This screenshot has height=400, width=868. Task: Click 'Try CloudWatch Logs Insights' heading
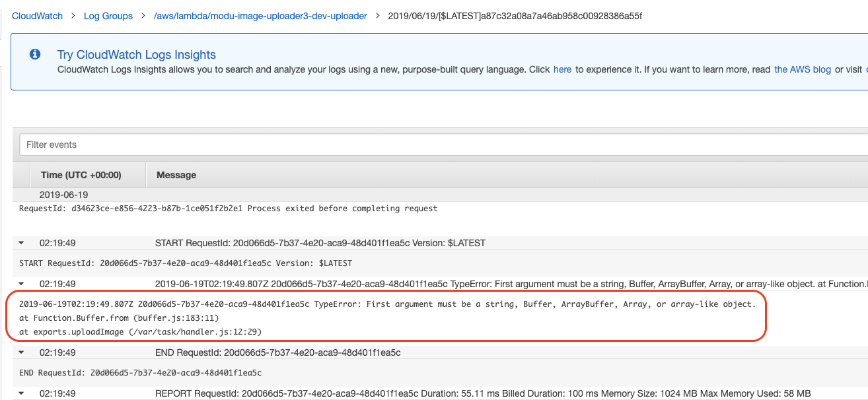click(137, 55)
